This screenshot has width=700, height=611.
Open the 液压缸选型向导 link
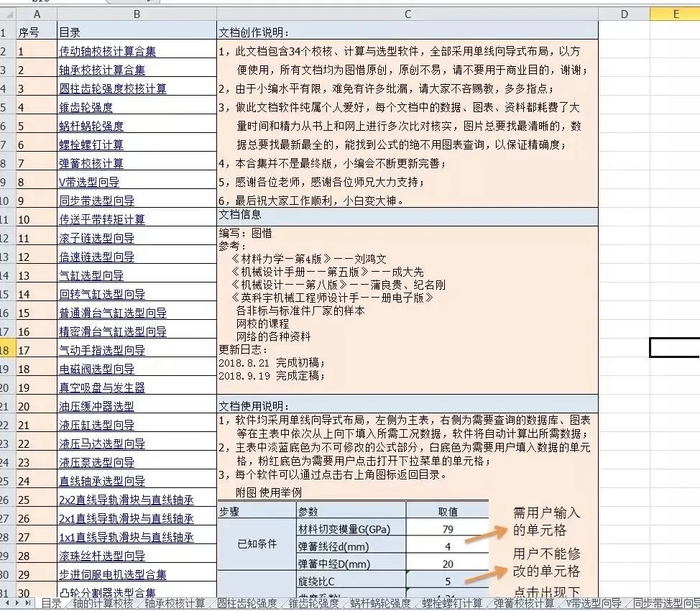tap(97, 426)
